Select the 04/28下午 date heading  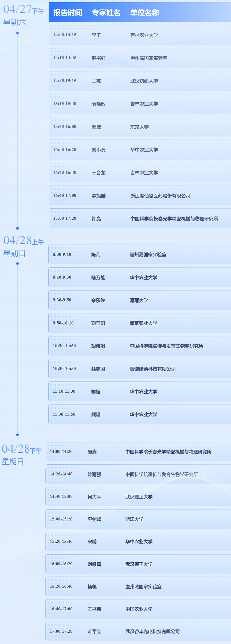22,449
